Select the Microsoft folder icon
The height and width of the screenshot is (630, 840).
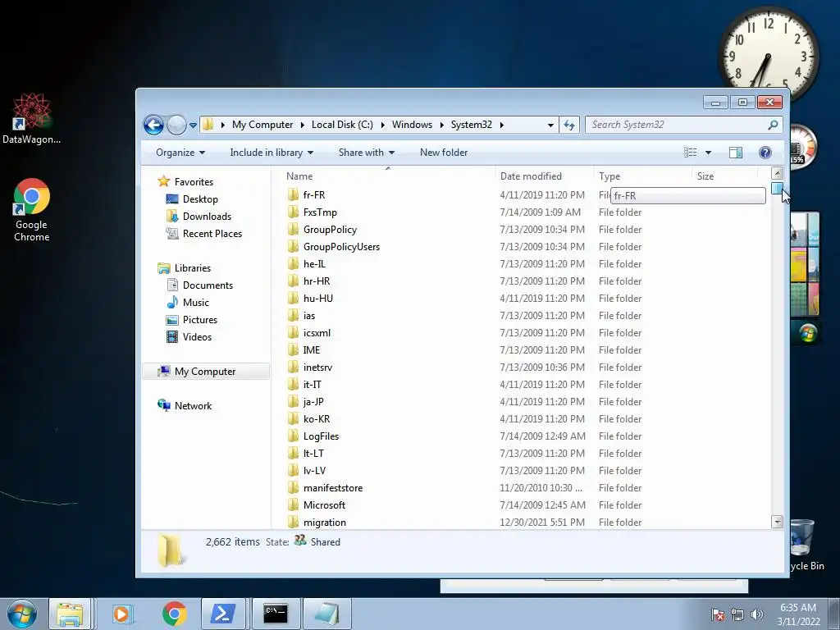(293, 505)
